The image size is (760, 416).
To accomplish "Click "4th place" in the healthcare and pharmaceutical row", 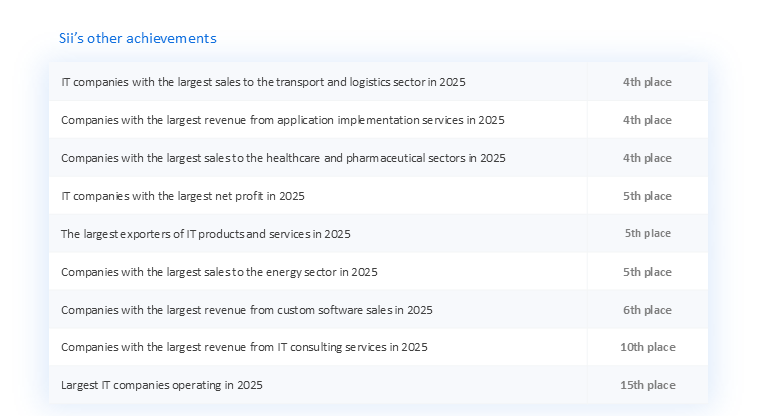I will tap(647, 158).
